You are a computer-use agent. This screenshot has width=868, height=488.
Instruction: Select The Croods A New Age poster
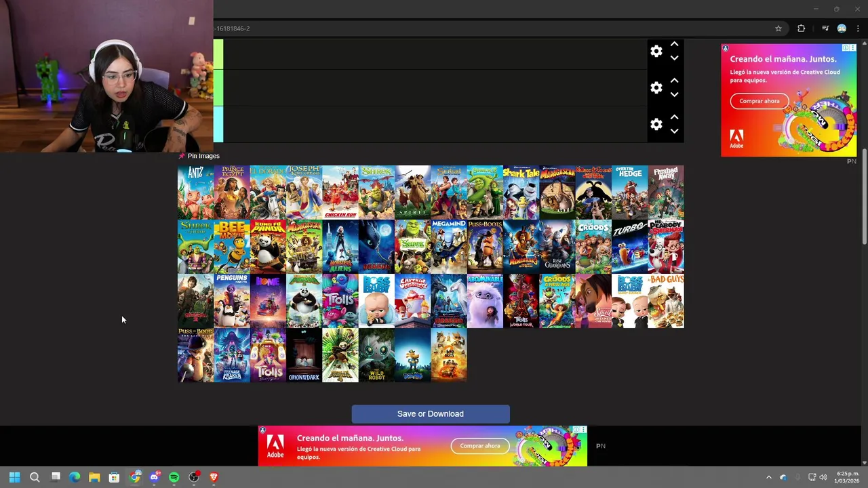tap(557, 301)
